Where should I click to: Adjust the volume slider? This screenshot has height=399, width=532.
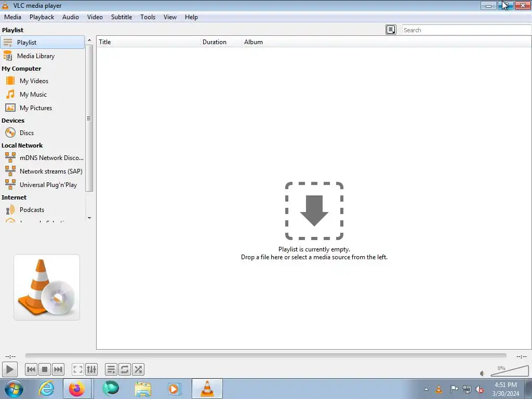[x=509, y=371]
